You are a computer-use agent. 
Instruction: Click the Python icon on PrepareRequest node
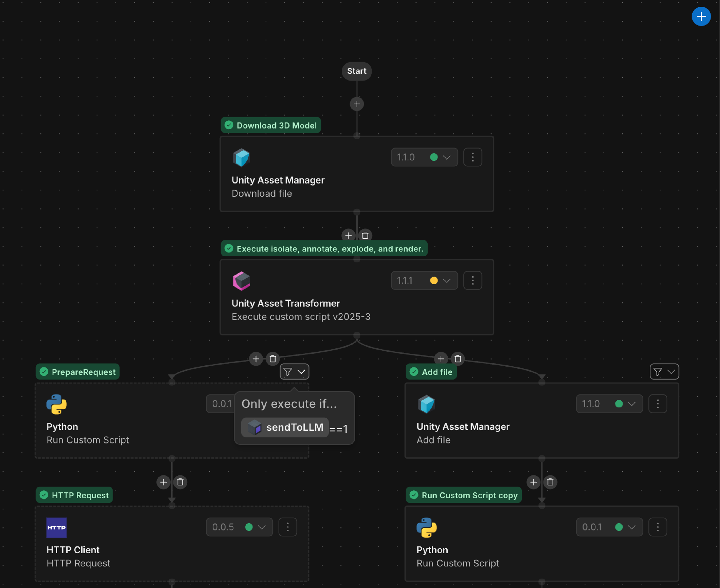(x=57, y=404)
